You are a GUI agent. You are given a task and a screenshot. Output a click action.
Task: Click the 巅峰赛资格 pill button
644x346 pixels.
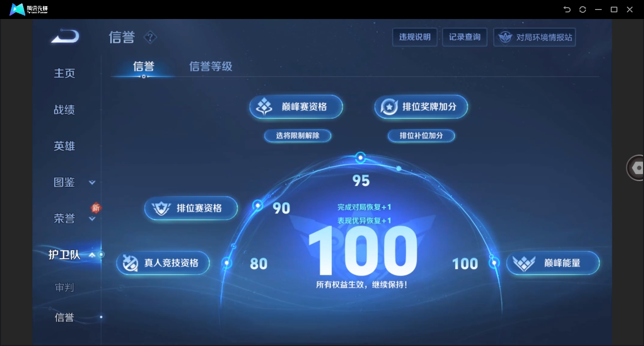(296, 107)
